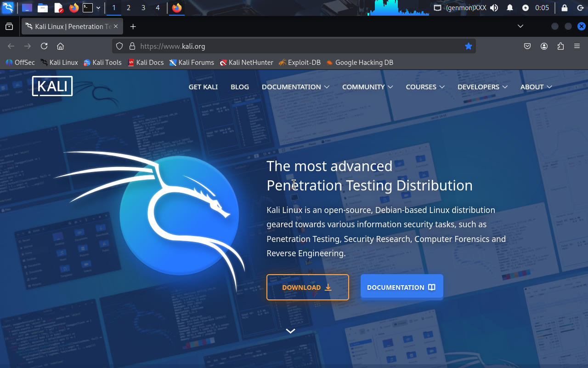Expand the terminal launcher dropdown arrow
Screen dimensions: 588x368
[x=98, y=8]
